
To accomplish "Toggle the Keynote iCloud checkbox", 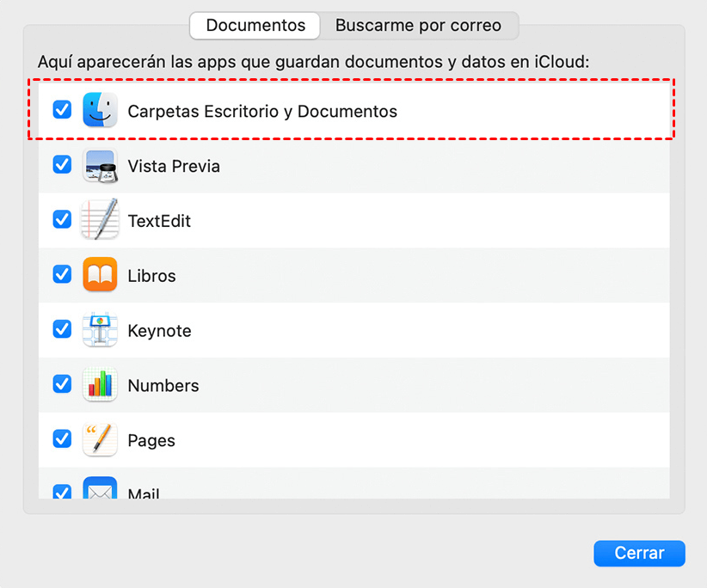I will 62,330.
